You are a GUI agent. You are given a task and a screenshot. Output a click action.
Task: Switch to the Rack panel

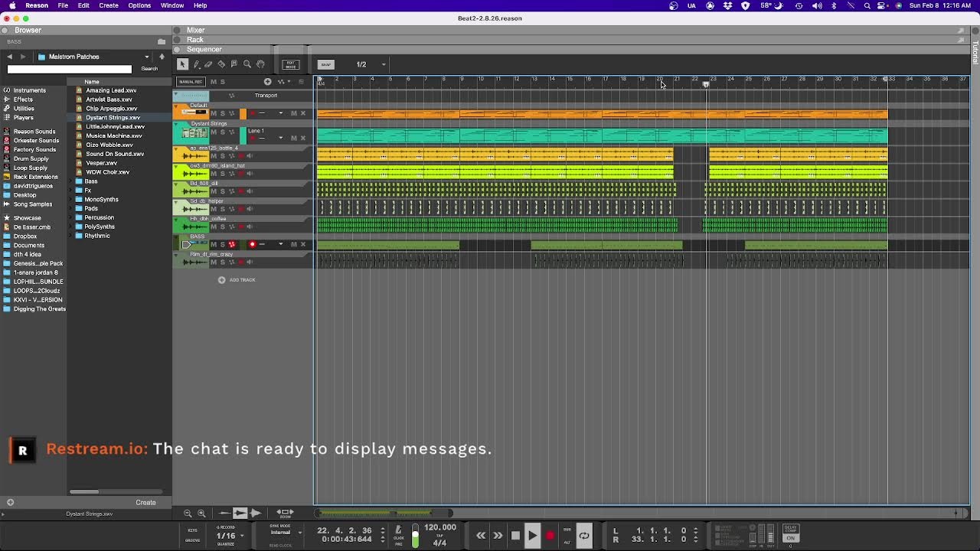(x=195, y=40)
